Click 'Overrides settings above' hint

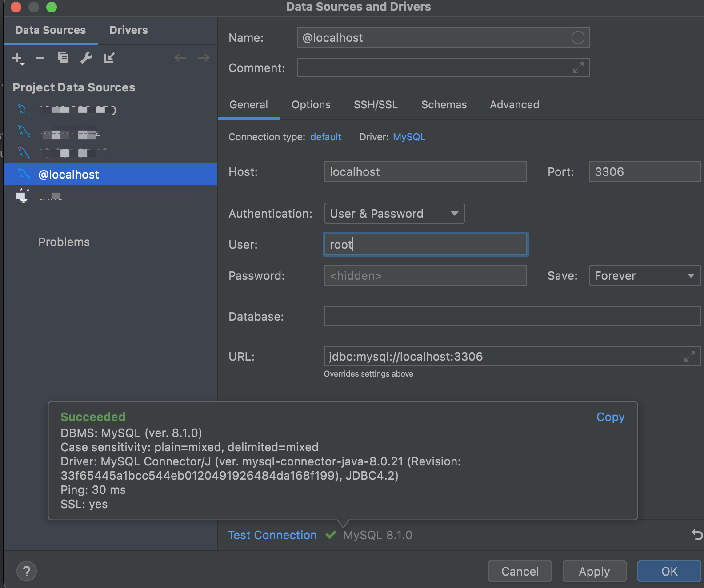point(368,374)
